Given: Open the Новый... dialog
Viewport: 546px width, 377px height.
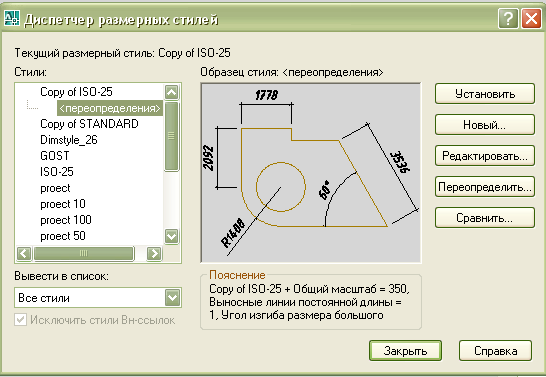Looking at the screenshot, I should tap(485, 125).
